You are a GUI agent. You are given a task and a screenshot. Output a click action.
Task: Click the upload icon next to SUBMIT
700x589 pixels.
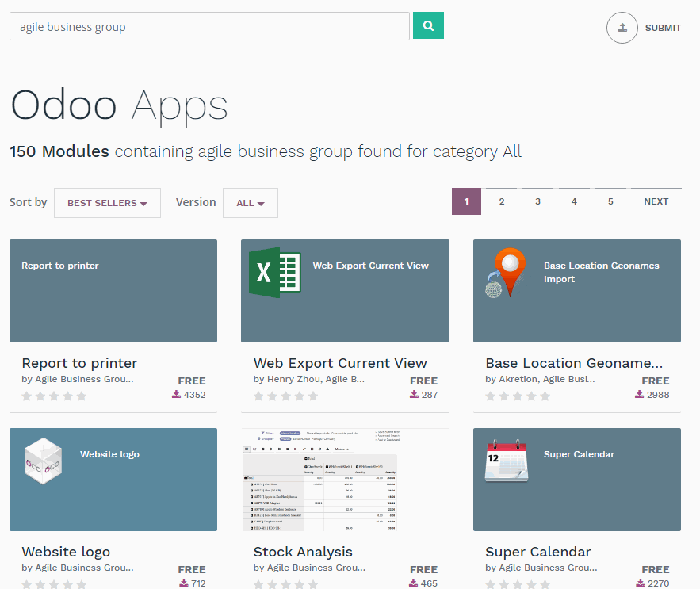point(622,28)
